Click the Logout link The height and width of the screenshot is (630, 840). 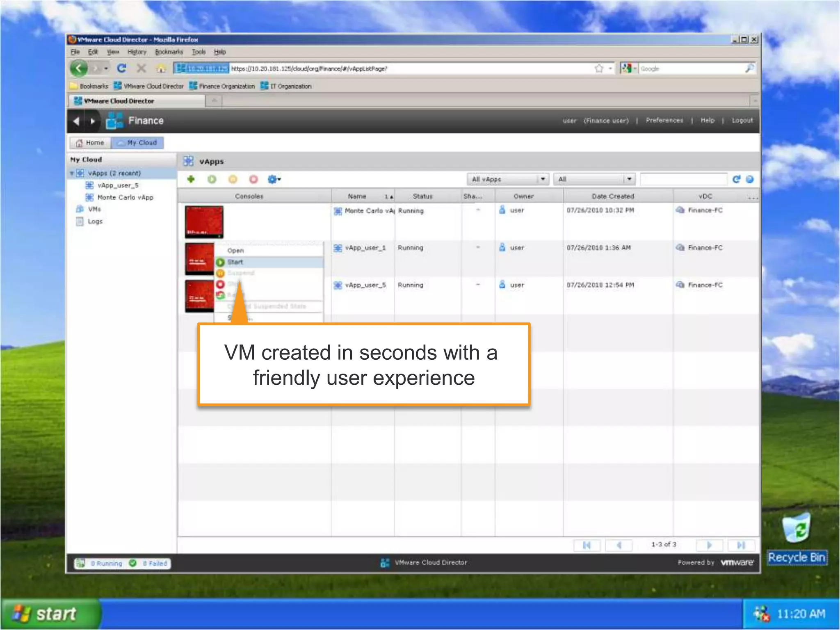(742, 121)
